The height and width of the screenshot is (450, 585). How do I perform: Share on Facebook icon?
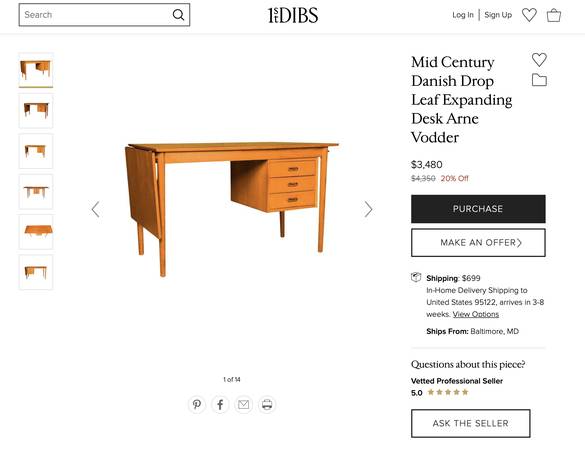tap(220, 404)
